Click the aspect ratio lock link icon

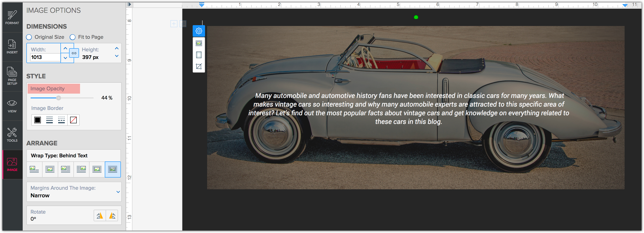[74, 53]
